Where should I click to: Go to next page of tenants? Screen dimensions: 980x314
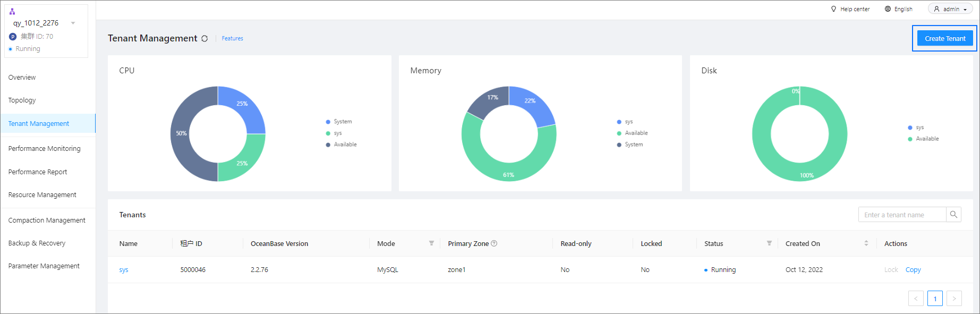[x=954, y=299]
